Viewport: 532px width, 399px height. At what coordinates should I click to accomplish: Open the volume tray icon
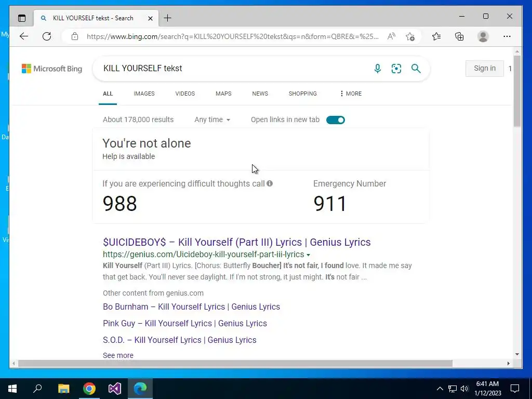coord(464,389)
